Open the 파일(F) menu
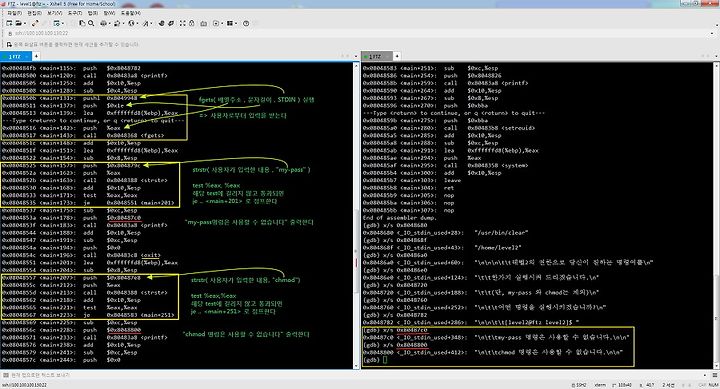This screenshot has height=389, width=720. tap(14, 13)
